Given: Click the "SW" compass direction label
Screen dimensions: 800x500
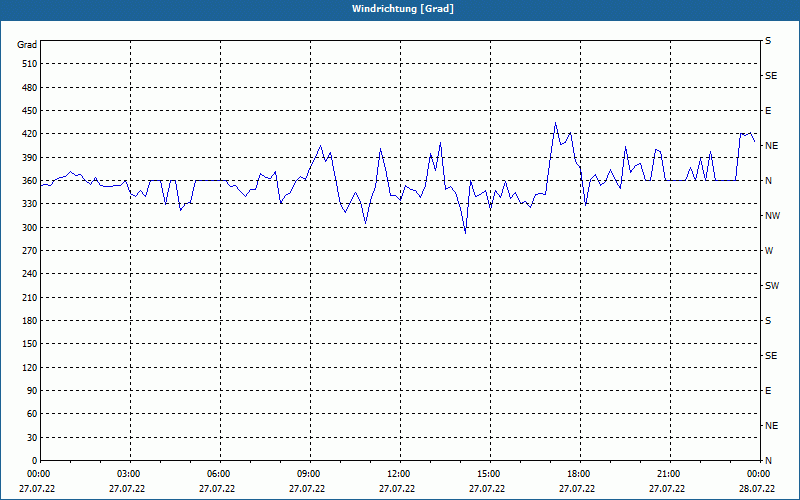Looking at the screenshot, I should point(772,286).
